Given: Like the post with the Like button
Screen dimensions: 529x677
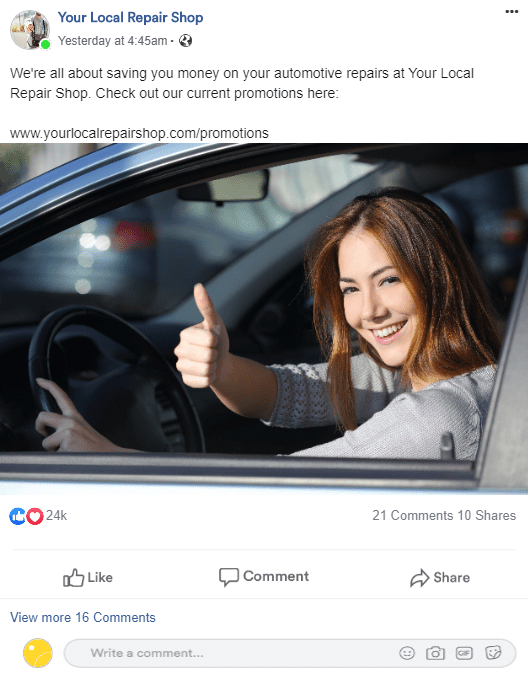Looking at the screenshot, I should (x=88, y=577).
